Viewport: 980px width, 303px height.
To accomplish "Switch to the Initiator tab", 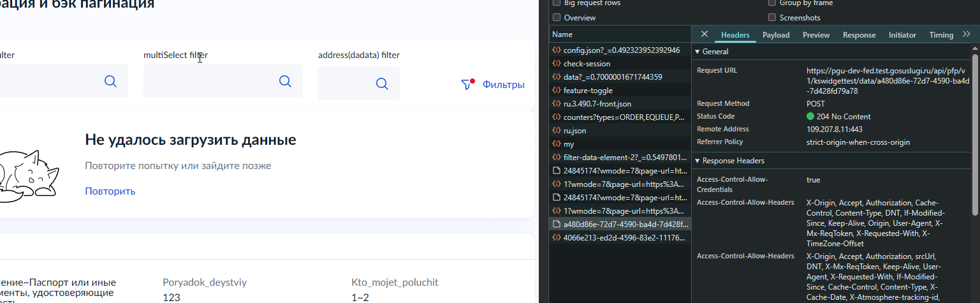I will coord(902,35).
